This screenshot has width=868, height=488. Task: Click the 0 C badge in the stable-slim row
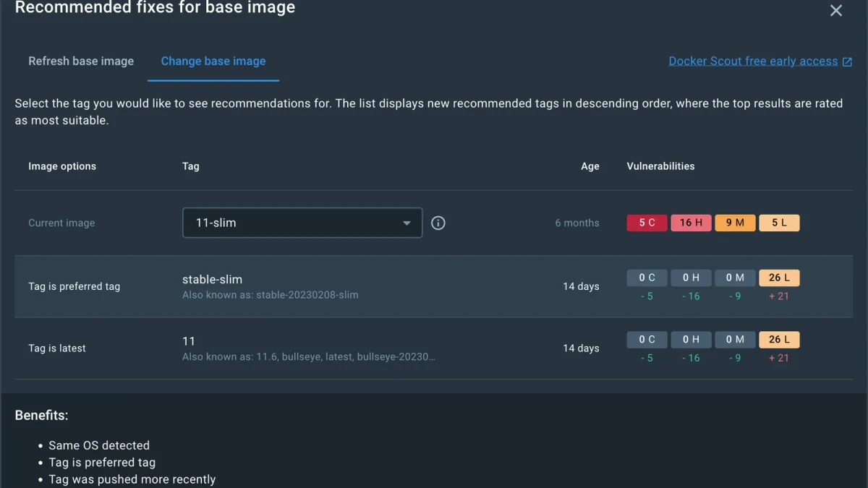tap(647, 278)
